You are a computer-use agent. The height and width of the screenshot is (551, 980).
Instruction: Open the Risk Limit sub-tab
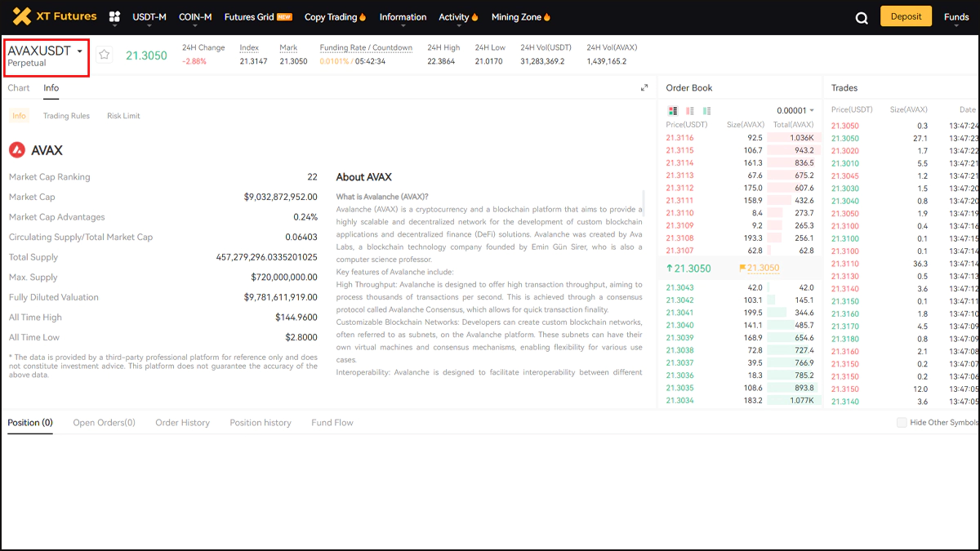click(123, 116)
